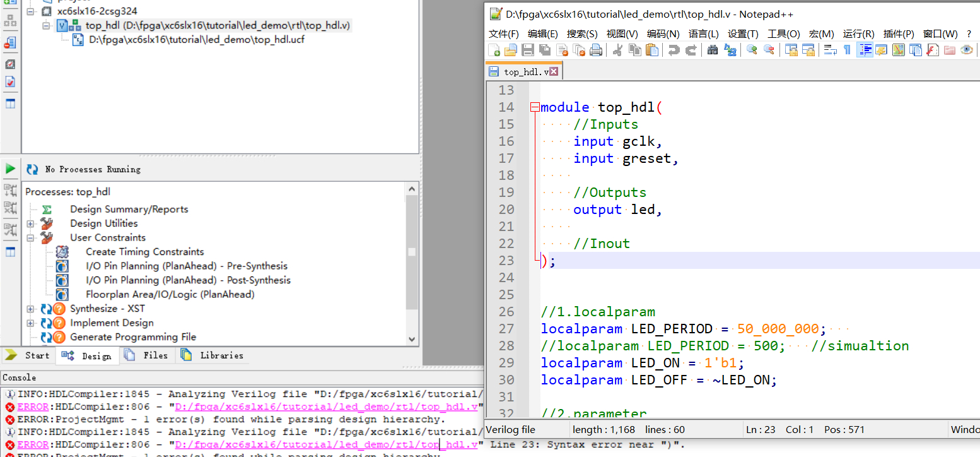Click Notepad++ Paste toolbar icon
This screenshot has width=980, height=457.
point(652,50)
